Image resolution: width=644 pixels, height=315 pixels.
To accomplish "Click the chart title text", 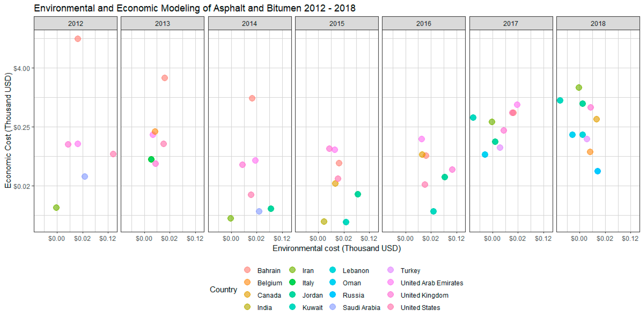I will click(195, 8).
